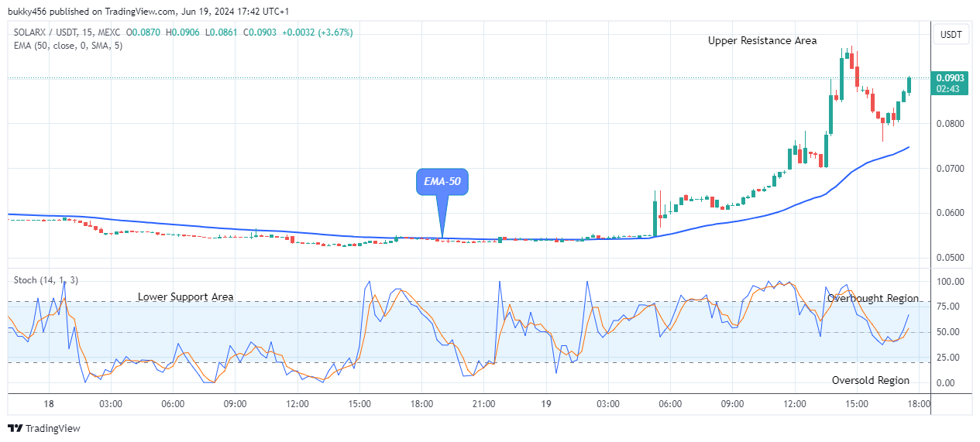Click the 25.00 stochastic axis label
This screenshot has height=442, width=980.
[x=950, y=358]
